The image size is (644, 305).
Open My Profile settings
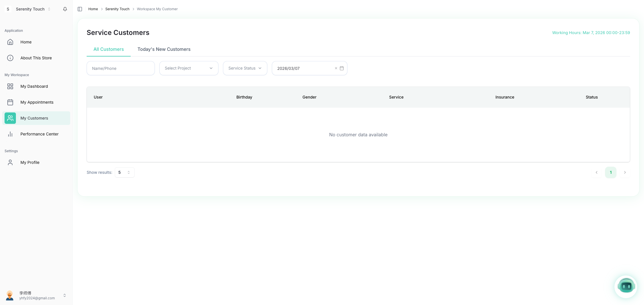click(x=30, y=162)
